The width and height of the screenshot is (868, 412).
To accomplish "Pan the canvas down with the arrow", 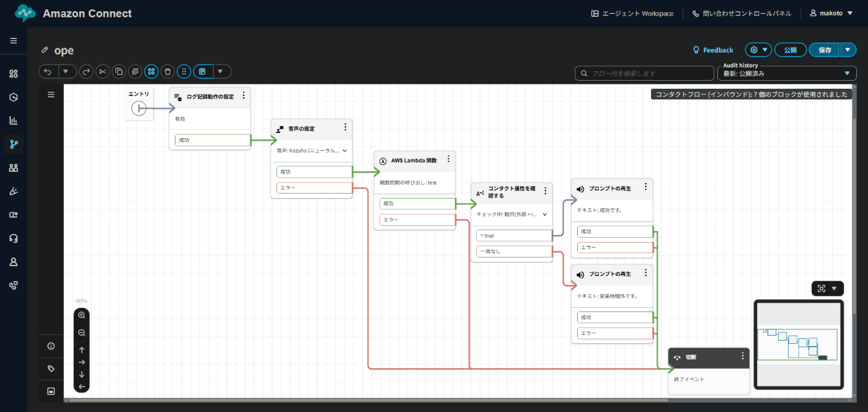I will pos(82,375).
